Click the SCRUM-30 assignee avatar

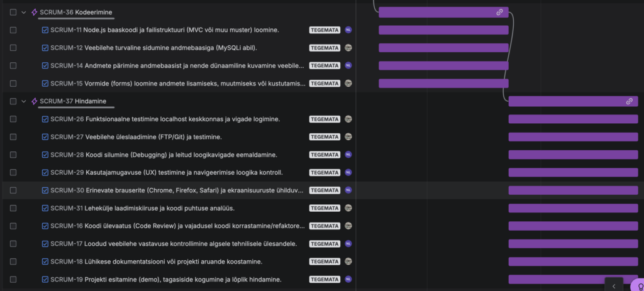coord(348,190)
